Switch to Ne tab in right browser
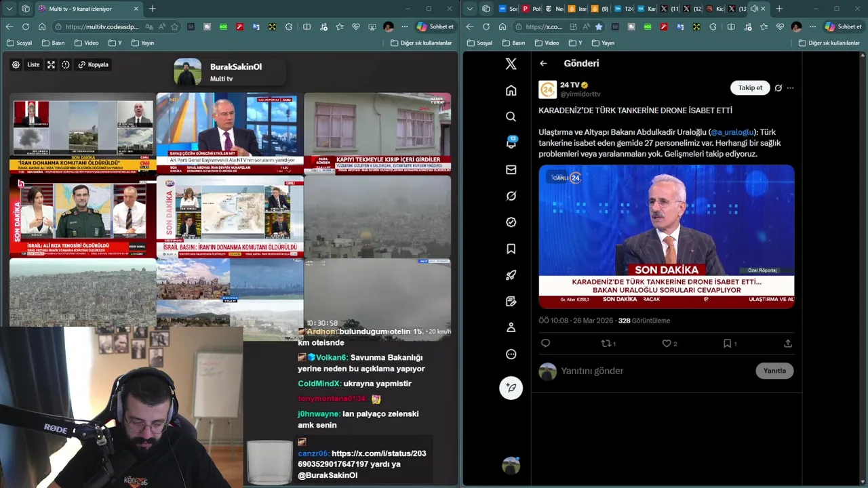 (554, 9)
